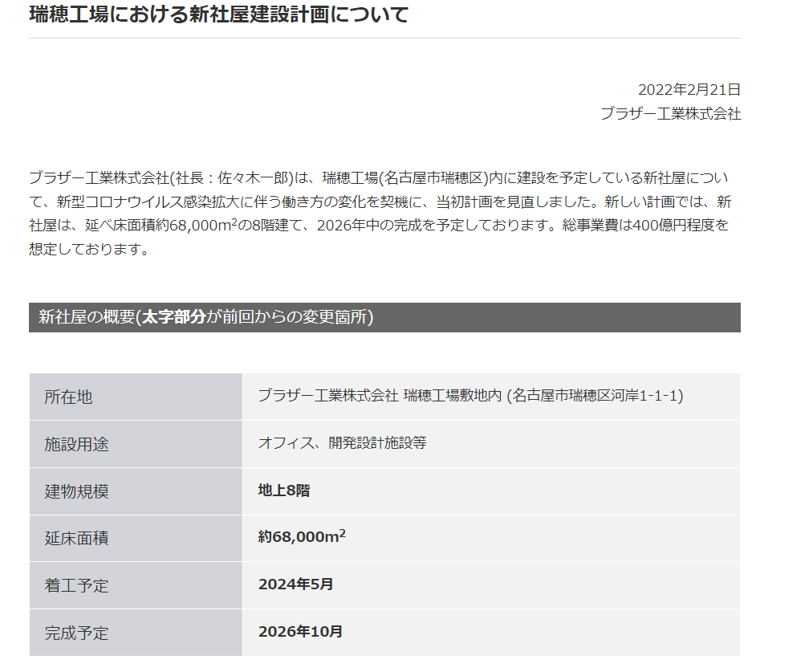Select the 着工予定 table row label
809x672 pixels.
[76, 586]
